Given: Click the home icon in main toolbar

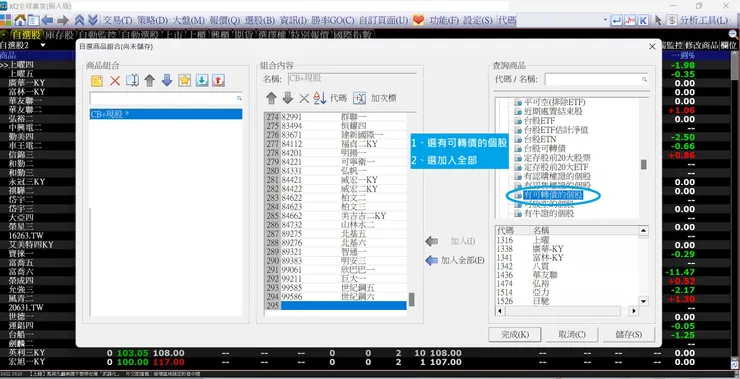Looking at the screenshot, I should pyautogui.click(x=20, y=20).
